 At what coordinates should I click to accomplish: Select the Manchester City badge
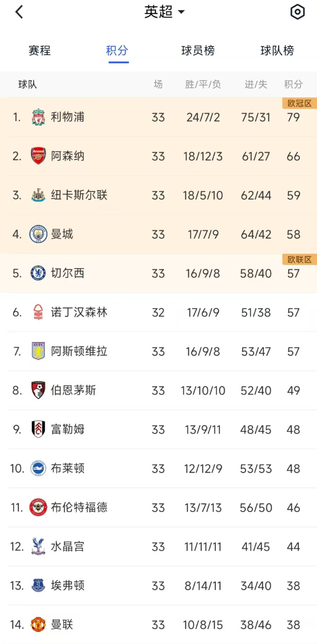(38, 234)
